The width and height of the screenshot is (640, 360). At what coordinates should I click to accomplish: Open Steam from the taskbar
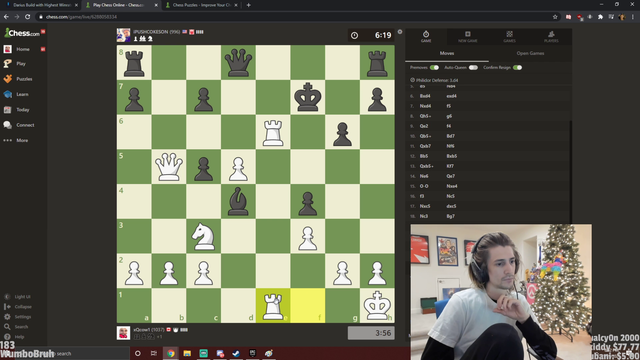click(x=236, y=353)
